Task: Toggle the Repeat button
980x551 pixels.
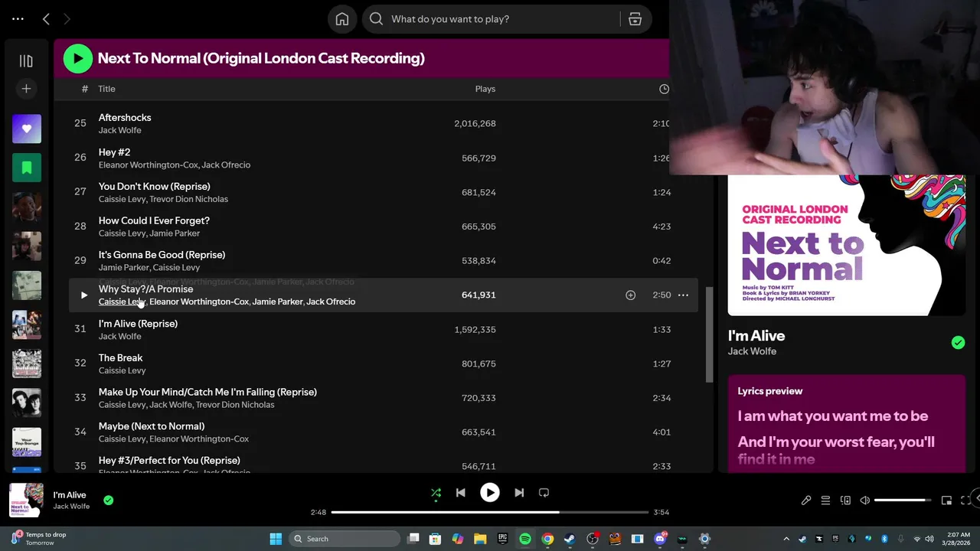Action: pyautogui.click(x=544, y=493)
